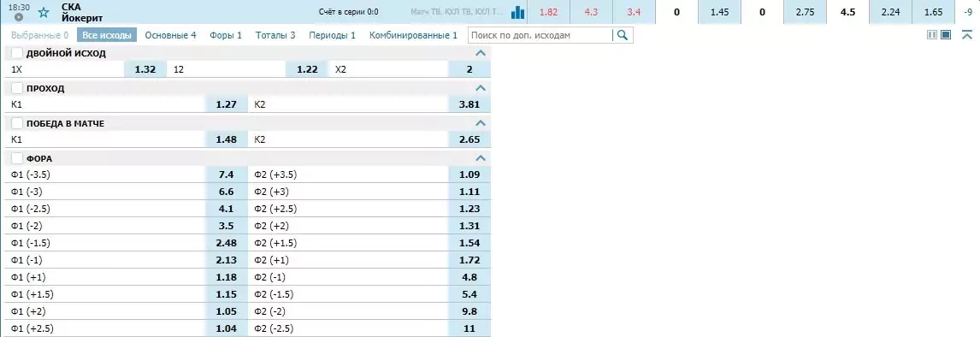Switch to two-column layout view icon
Screen dimensions: 980x337
pyautogui.click(x=932, y=35)
